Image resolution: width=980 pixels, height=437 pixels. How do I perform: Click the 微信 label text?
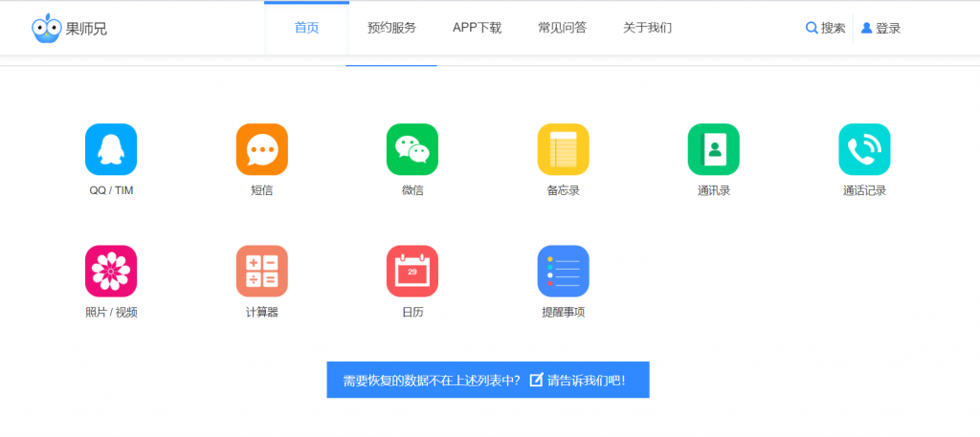point(412,191)
